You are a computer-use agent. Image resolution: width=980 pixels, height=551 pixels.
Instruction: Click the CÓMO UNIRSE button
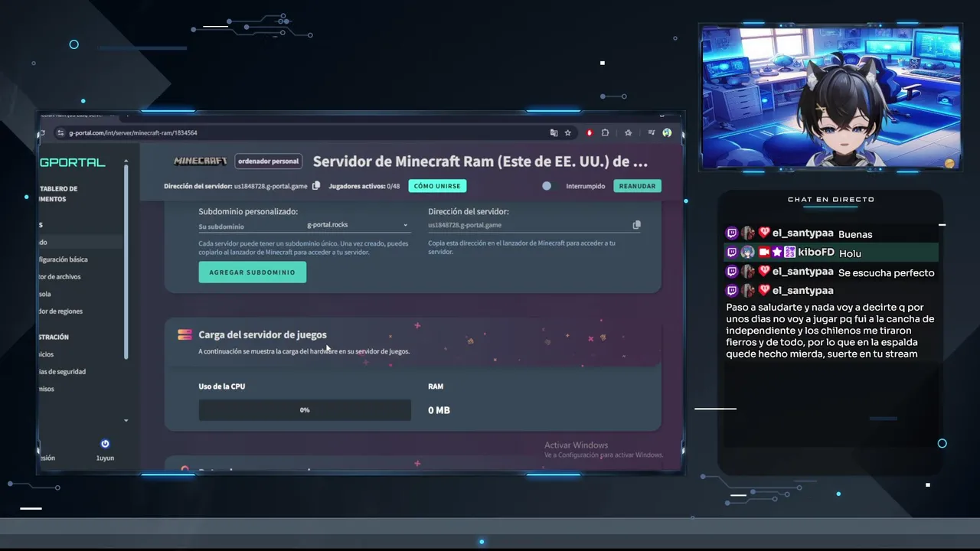pos(437,186)
